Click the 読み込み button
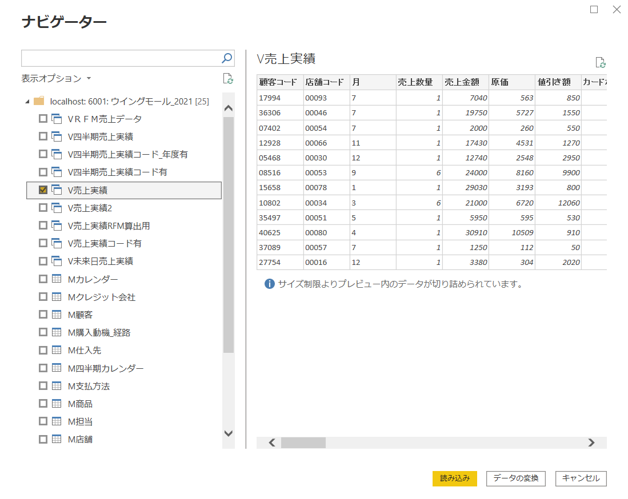 (455, 478)
